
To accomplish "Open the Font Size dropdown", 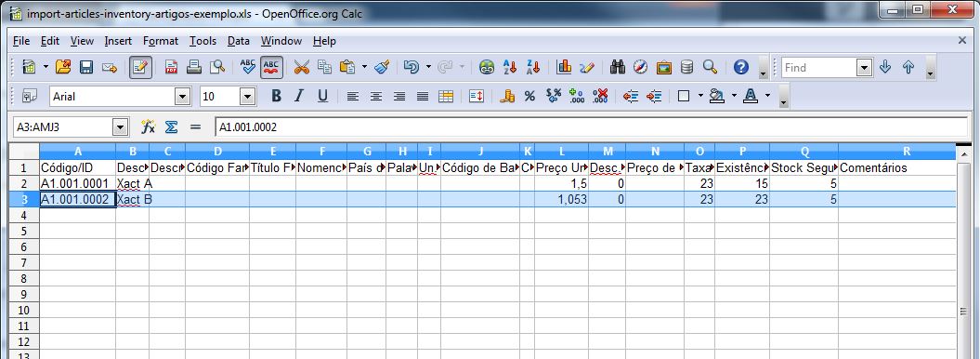I will (x=247, y=97).
